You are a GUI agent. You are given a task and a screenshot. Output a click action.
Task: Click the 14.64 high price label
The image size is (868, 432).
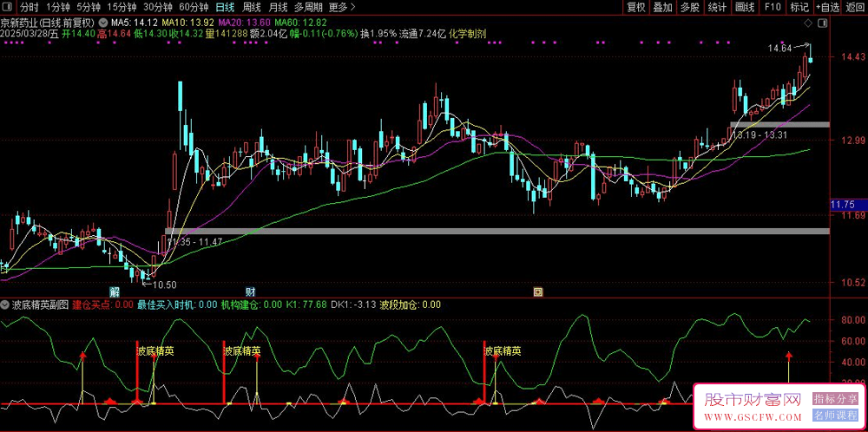point(779,49)
